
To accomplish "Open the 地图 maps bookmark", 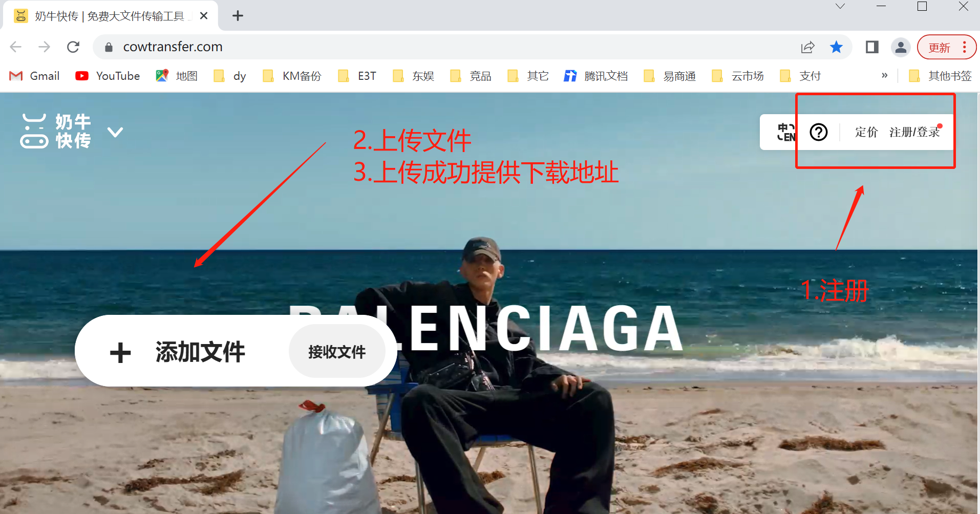I will pos(177,76).
